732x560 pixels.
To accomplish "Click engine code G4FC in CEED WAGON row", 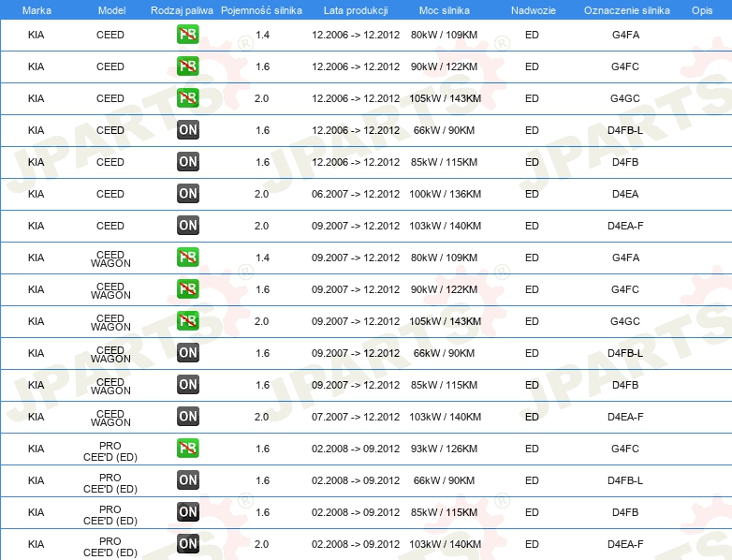I will pos(625,289).
